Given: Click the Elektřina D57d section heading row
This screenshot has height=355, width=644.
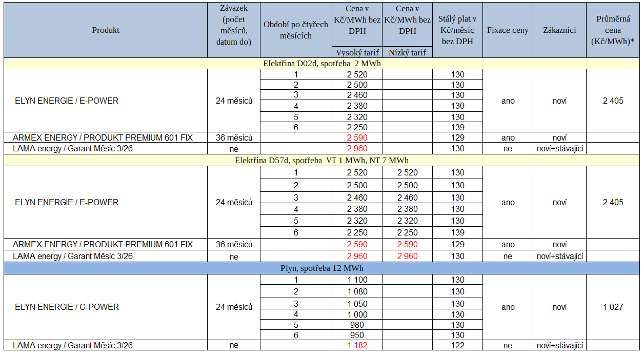Looking at the screenshot, I should 322,161.
